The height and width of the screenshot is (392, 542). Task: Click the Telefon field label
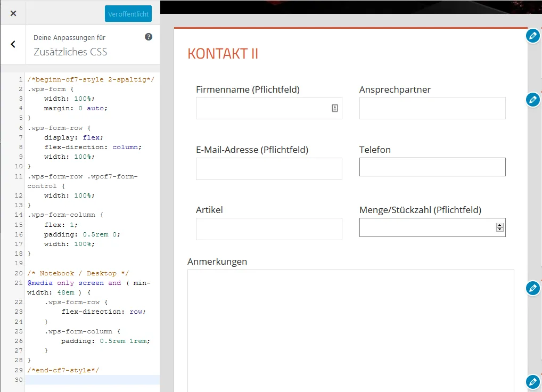click(375, 150)
